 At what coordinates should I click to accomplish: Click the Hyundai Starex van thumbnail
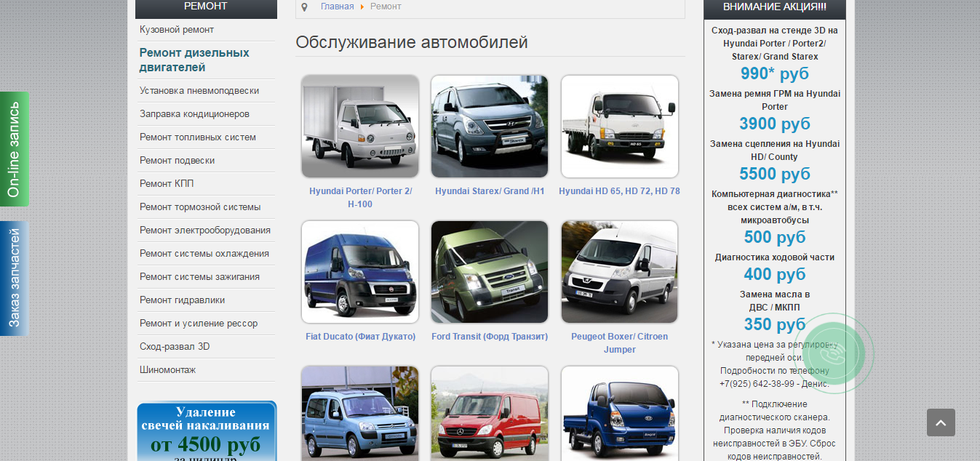pos(490,127)
